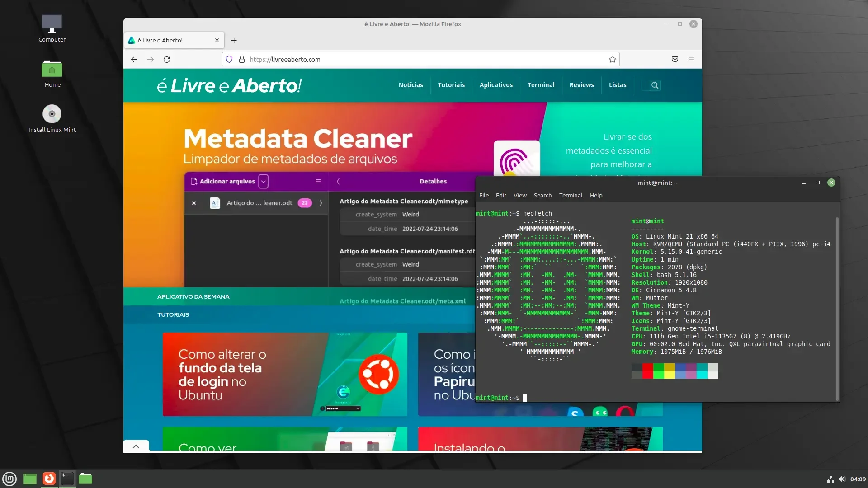The image size is (868, 488).
Task: Click the Metadata Cleaner headline
Action: point(298,138)
